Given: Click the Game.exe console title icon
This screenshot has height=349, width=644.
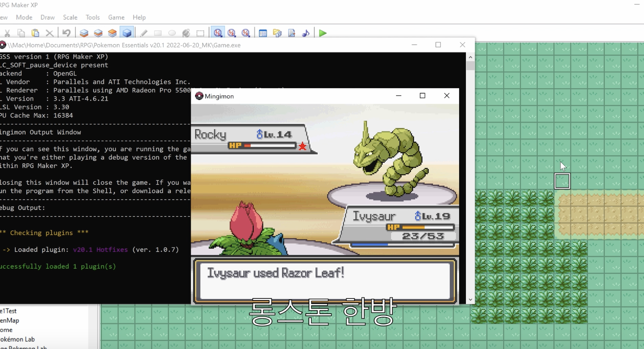Looking at the screenshot, I should coord(2,45).
